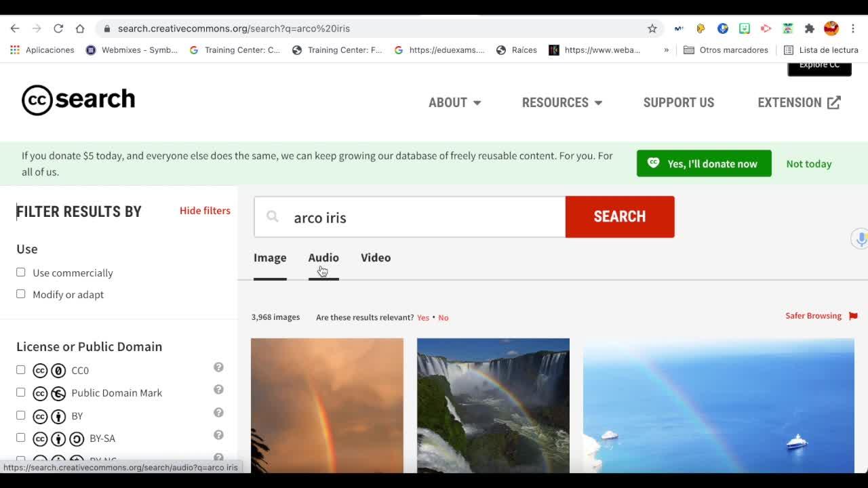Image resolution: width=868 pixels, height=488 pixels.
Task: Open the Aplicaciones apps shortcut
Action: (x=42, y=50)
